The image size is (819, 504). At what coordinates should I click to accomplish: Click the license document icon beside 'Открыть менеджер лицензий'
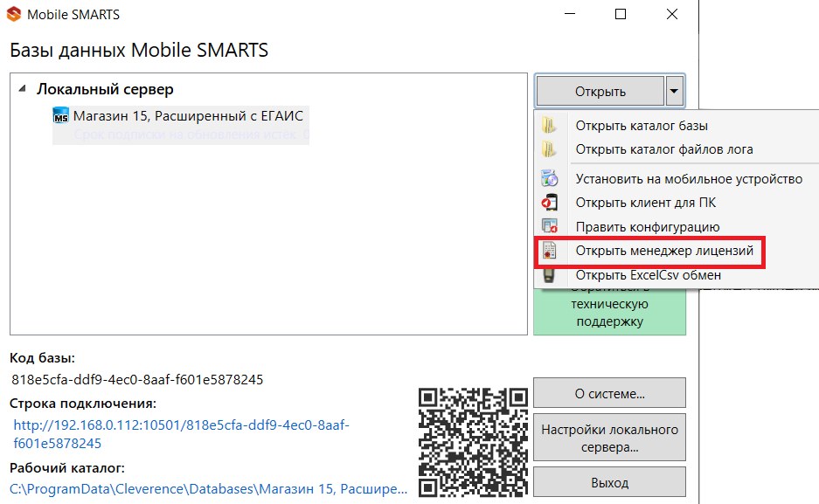tap(549, 251)
